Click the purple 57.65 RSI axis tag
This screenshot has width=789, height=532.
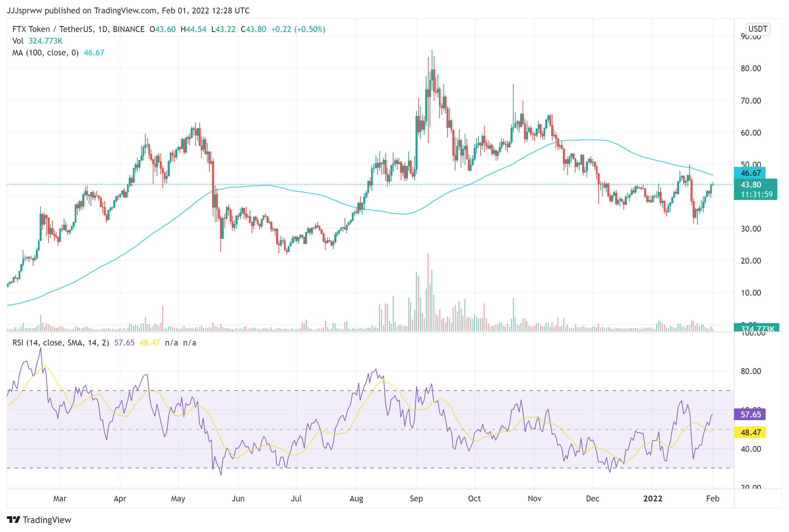[750, 414]
